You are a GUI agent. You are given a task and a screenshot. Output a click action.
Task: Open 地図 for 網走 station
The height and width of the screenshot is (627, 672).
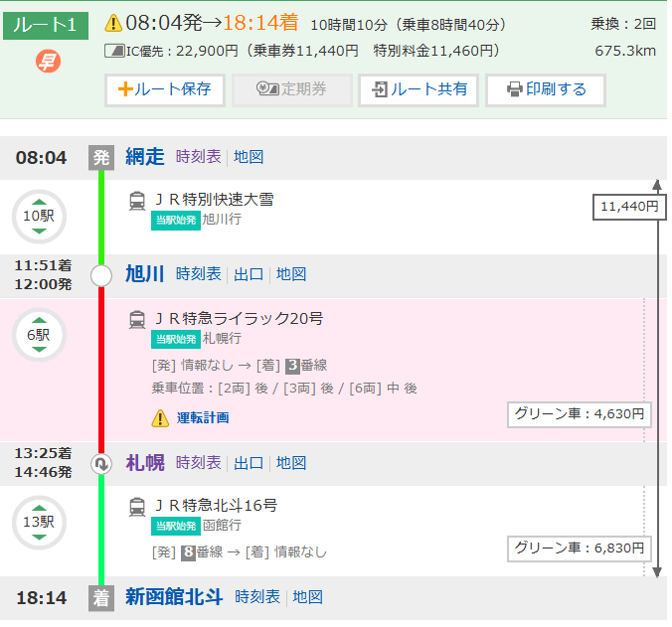pyautogui.click(x=249, y=157)
